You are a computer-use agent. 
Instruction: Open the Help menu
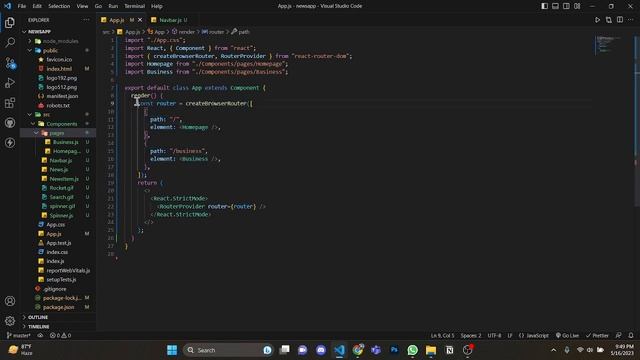tap(157, 6)
